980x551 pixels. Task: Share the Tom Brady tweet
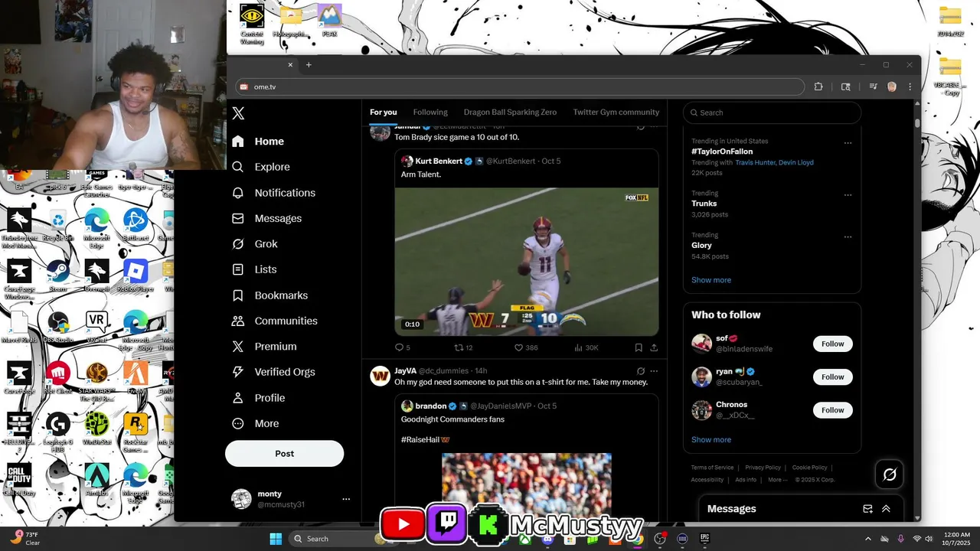pyautogui.click(x=654, y=347)
